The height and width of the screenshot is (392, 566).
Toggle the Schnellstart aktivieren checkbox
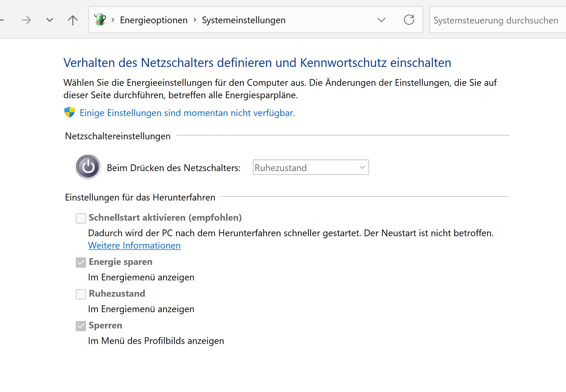[x=81, y=218]
